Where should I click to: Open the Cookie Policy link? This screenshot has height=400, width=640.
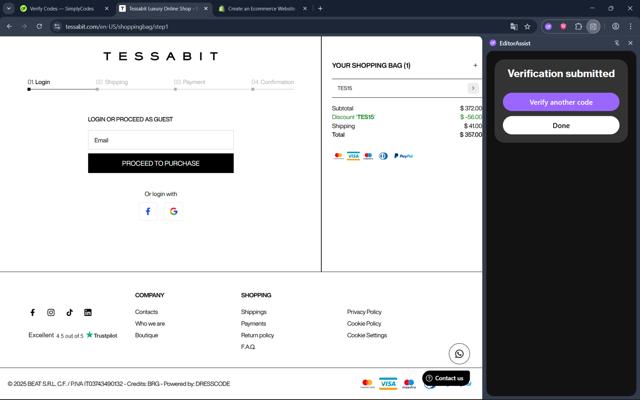(x=364, y=324)
